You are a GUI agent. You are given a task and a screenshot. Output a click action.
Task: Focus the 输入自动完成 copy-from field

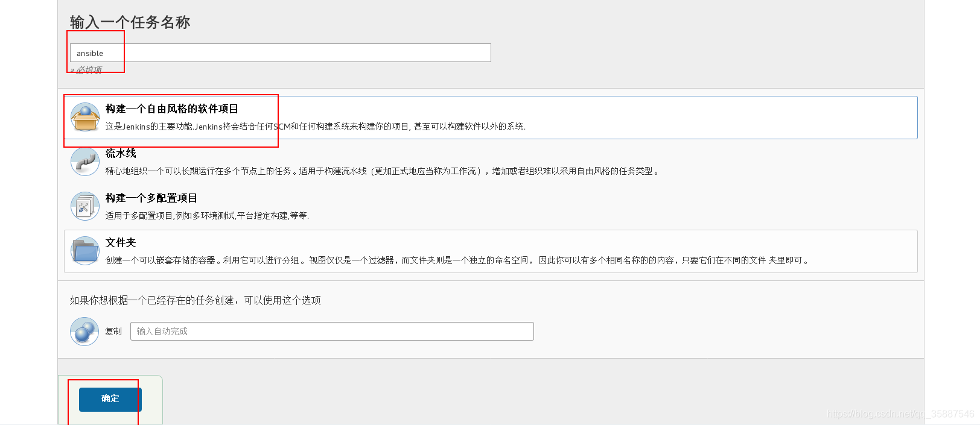(x=332, y=332)
